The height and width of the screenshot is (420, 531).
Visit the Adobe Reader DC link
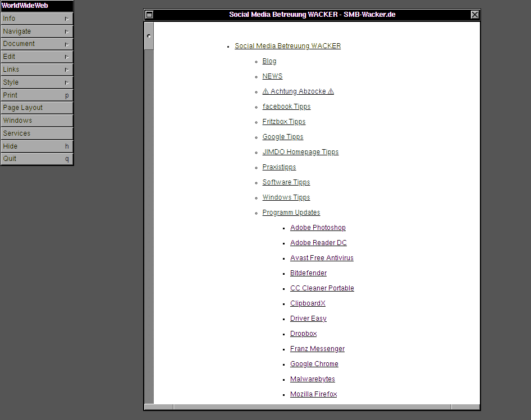[318, 243]
